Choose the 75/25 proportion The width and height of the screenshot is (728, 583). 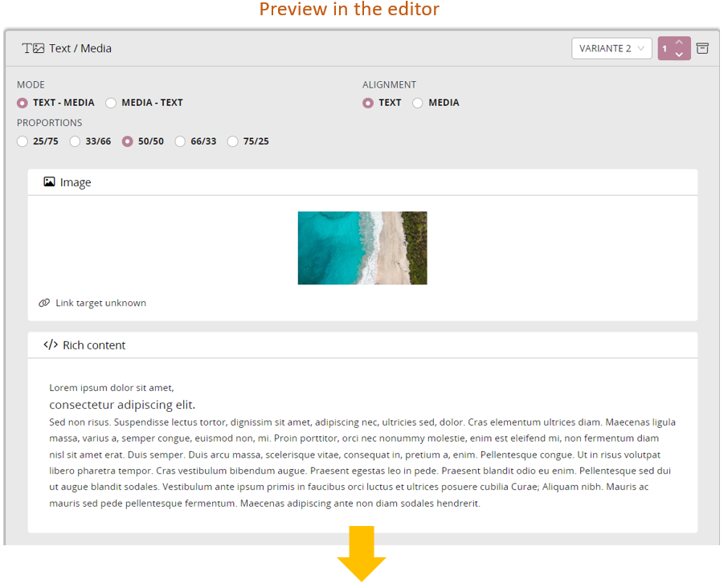(x=232, y=141)
